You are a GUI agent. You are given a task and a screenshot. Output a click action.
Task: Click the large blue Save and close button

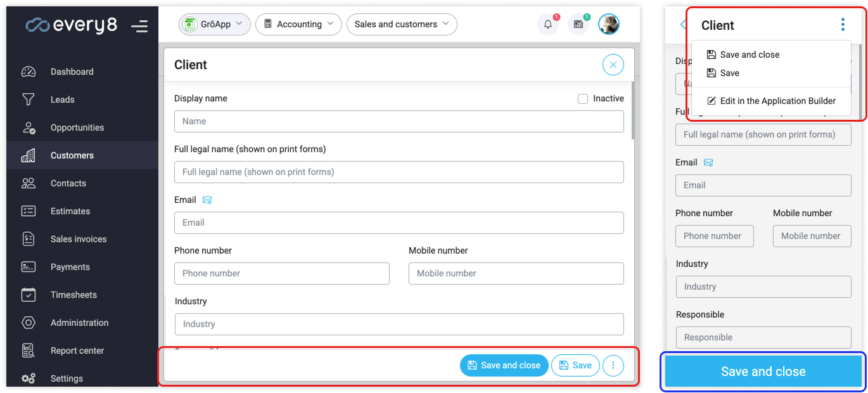(763, 371)
